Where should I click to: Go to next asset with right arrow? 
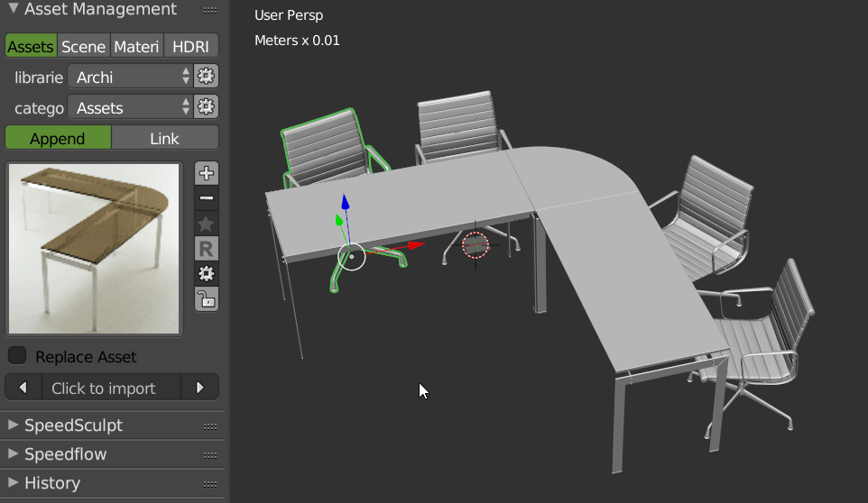tap(199, 388)
